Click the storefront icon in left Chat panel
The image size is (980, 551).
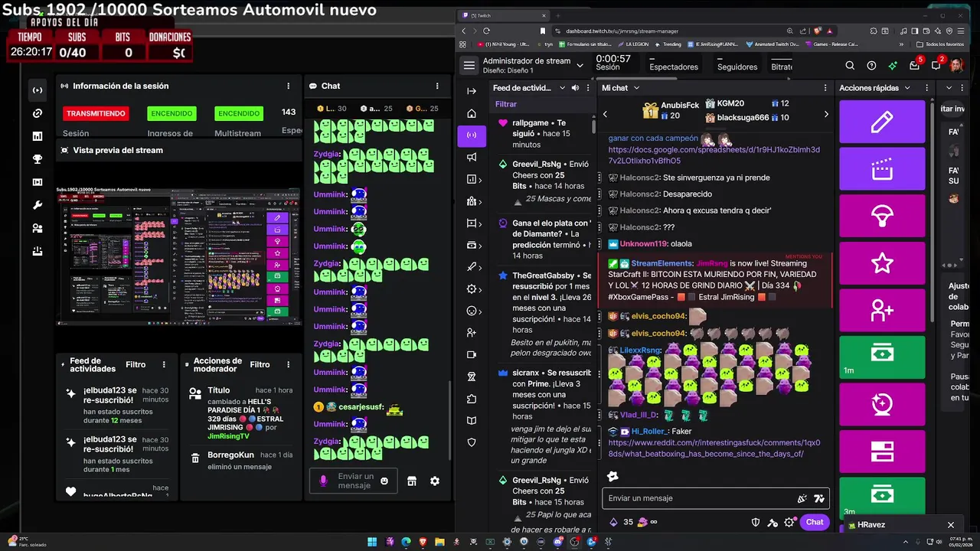coord(412,481)
